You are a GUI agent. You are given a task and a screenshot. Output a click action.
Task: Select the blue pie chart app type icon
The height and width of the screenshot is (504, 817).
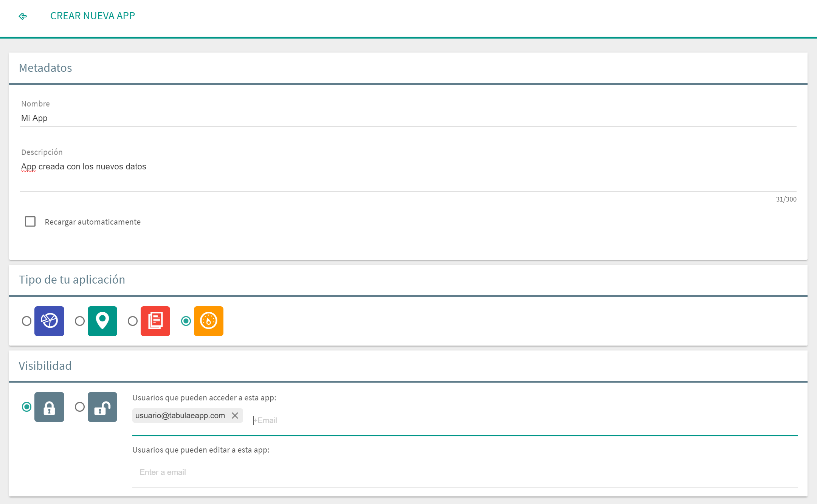[x=49, y=321]
